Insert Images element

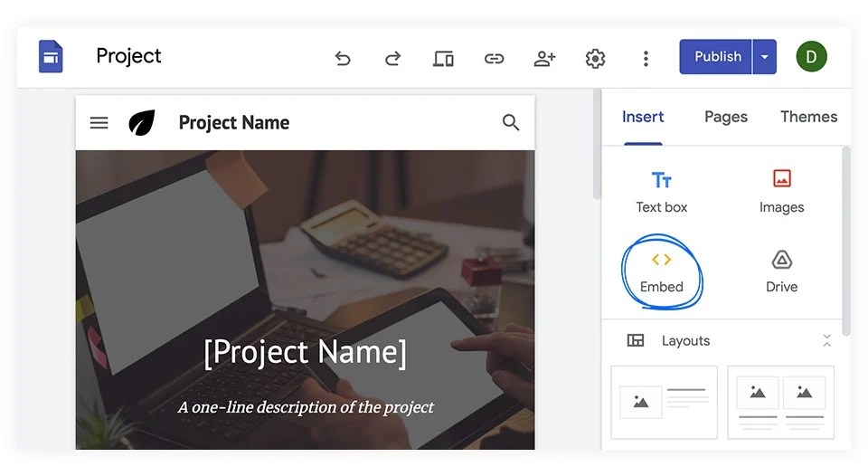(x=781, y=192)
